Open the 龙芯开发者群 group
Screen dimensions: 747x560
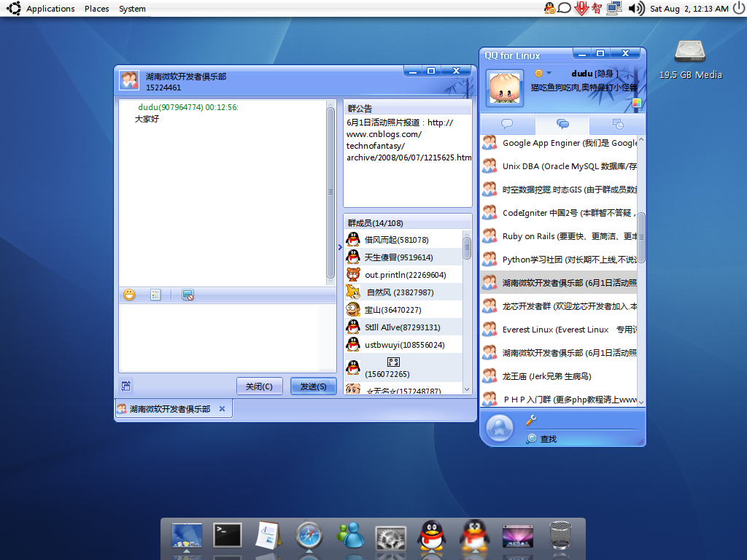(x=559, y=306)
